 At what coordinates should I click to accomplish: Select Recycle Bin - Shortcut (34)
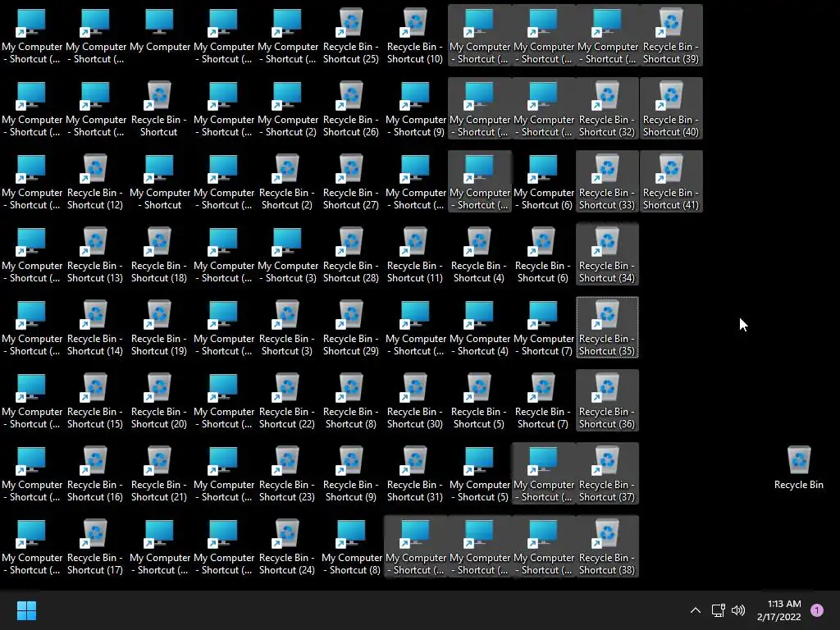[x=607, y=255]
